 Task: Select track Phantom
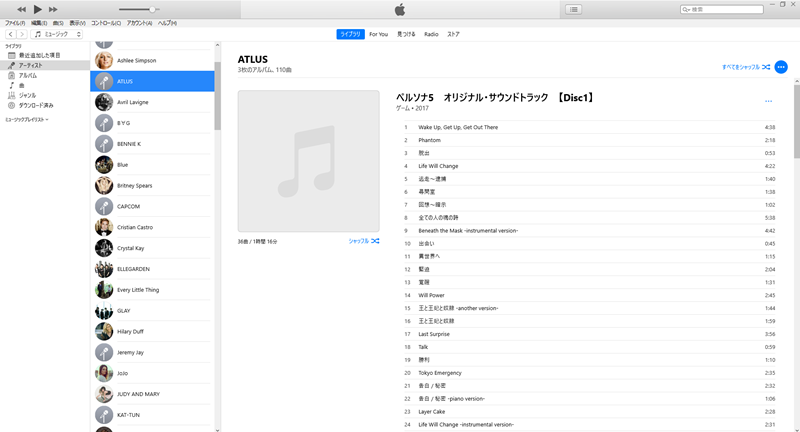[589, 140]
